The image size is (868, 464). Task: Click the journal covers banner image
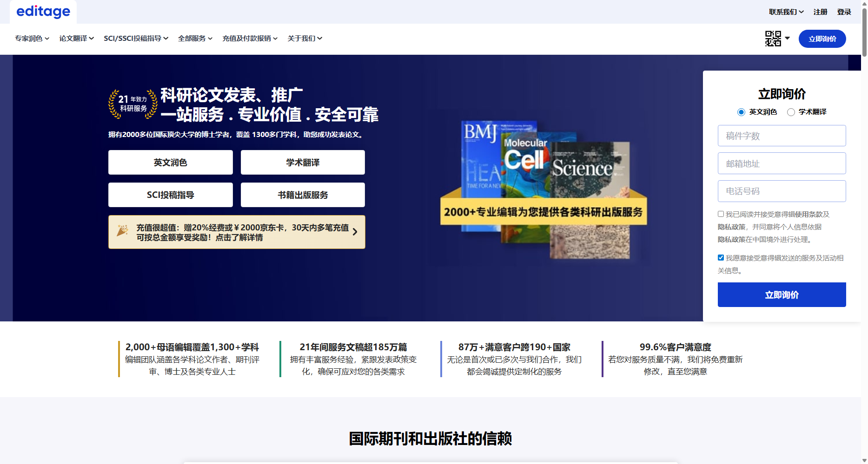pos(543,190)
